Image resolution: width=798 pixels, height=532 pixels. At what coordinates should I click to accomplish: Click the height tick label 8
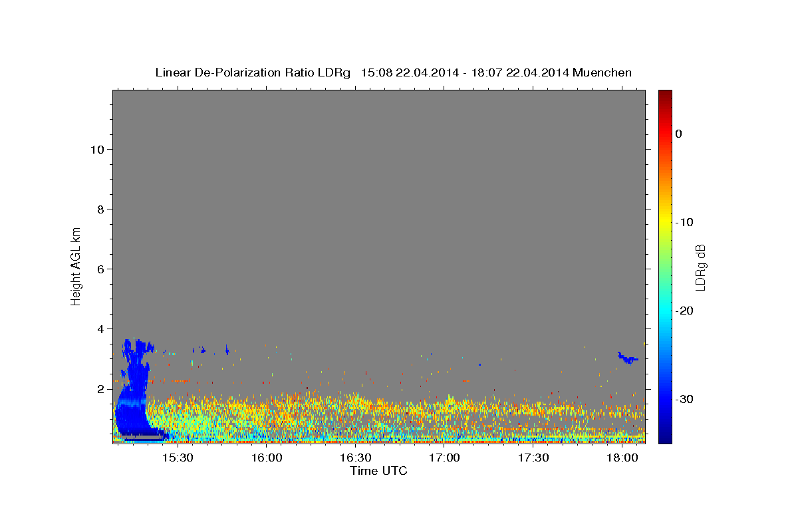pos(101,209)
